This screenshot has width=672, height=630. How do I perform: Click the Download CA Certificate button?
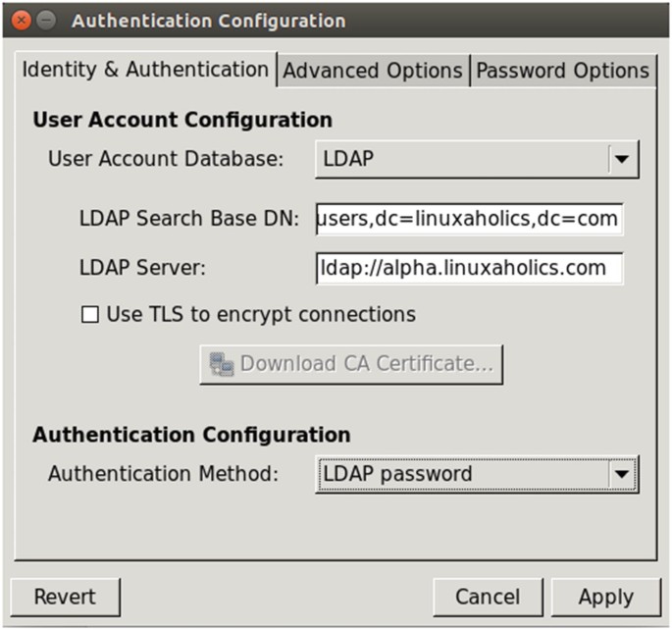tap(351, 364)
